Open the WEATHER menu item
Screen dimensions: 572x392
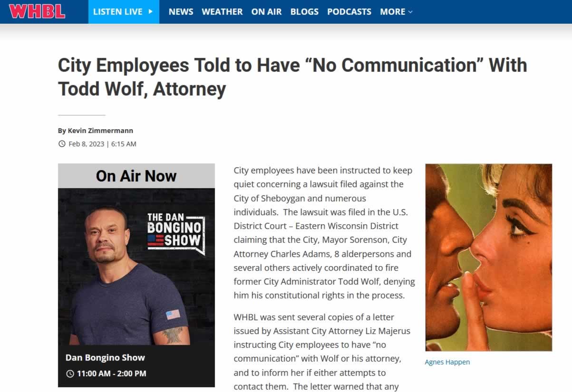tap(222, 12)
